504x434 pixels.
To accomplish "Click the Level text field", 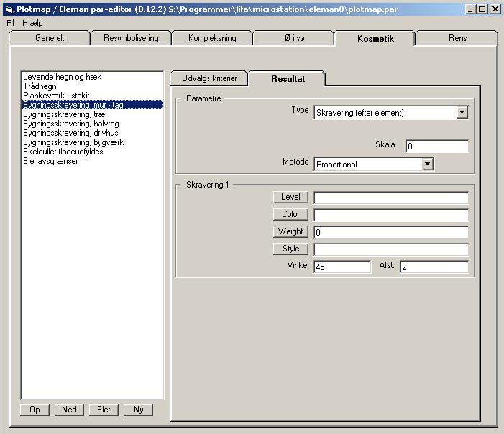I will pyautogui.click(x=391, y=198).
